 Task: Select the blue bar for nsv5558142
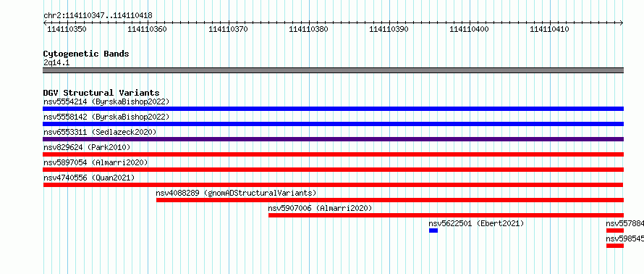[333, 124]
